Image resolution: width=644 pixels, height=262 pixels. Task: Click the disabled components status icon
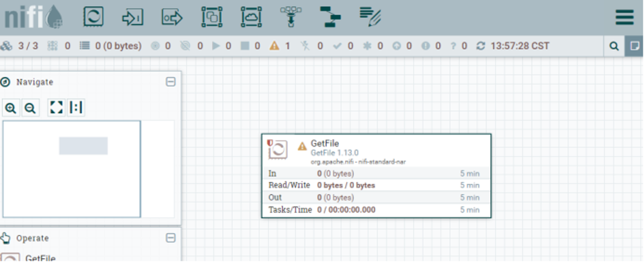point(305,46)
